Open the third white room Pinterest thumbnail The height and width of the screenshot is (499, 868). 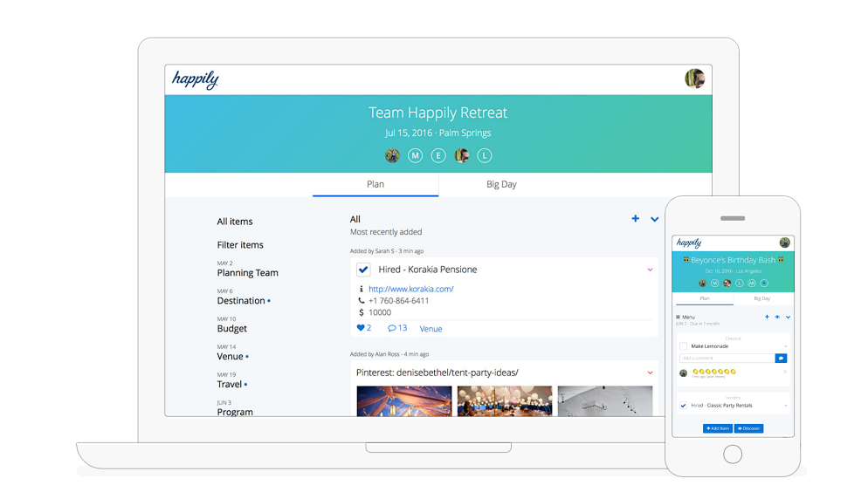point(604,401)
